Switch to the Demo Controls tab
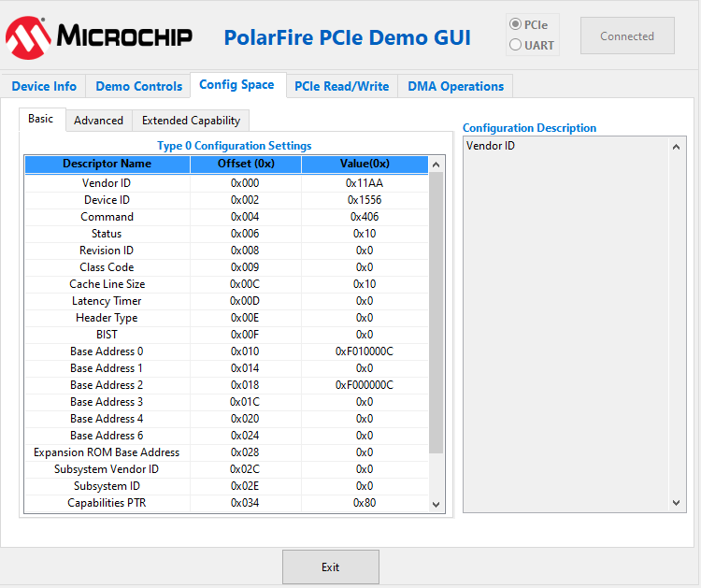This screenshot has height=588, width=701. click(x=138, y=86)
